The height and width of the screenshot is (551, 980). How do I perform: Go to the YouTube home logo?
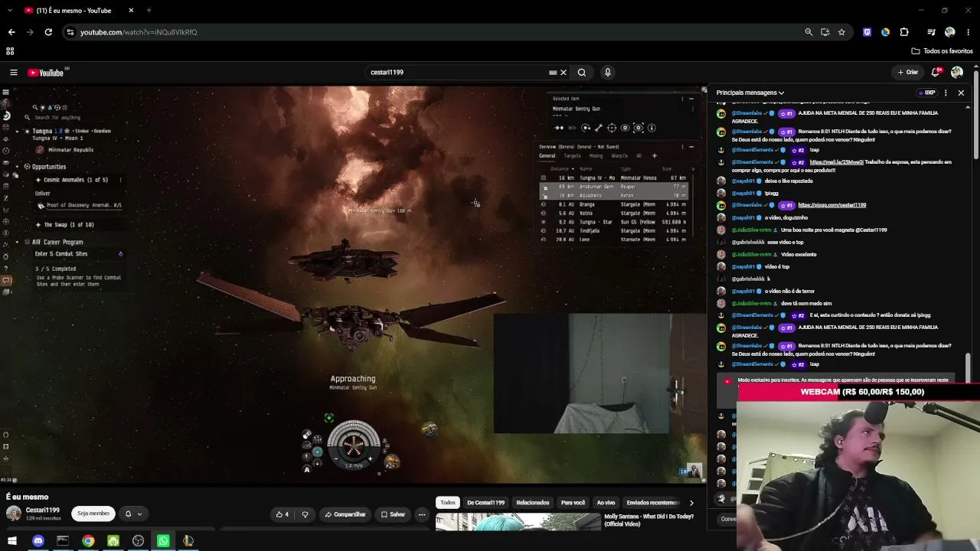tap(46, 73)
